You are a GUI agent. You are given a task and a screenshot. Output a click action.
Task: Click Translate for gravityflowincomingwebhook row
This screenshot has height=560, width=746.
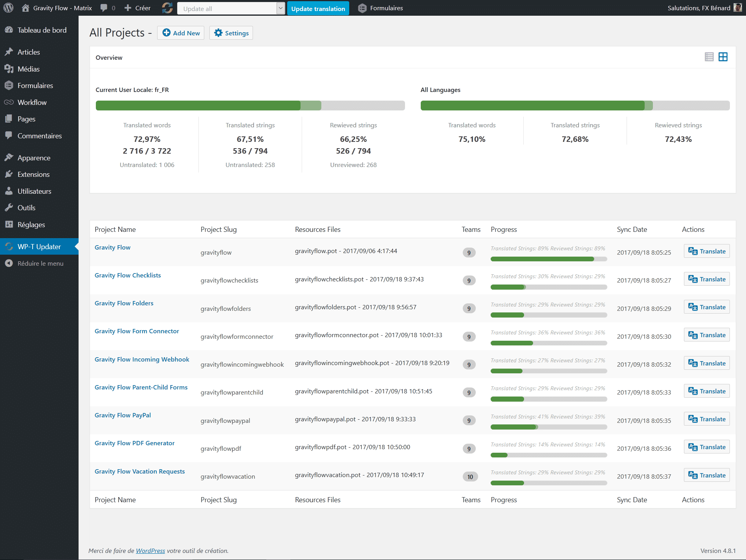[707, 363]
